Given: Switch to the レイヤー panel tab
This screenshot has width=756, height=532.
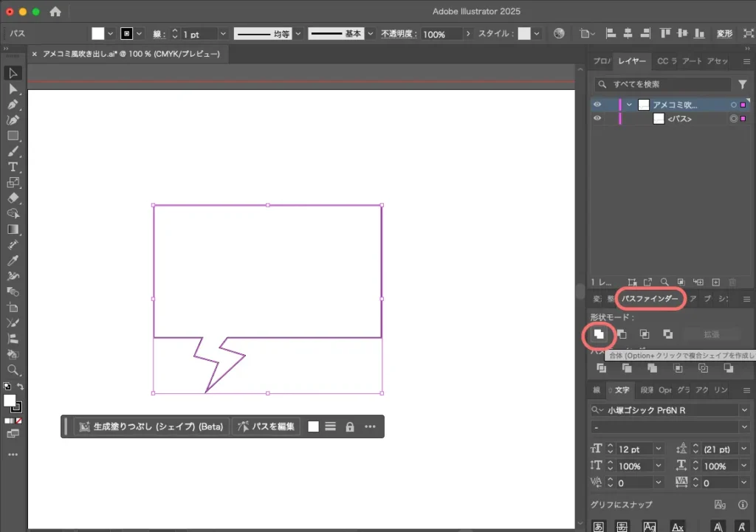Looking at the screenshot, I should pyautogui.click(x=633, y=61).
